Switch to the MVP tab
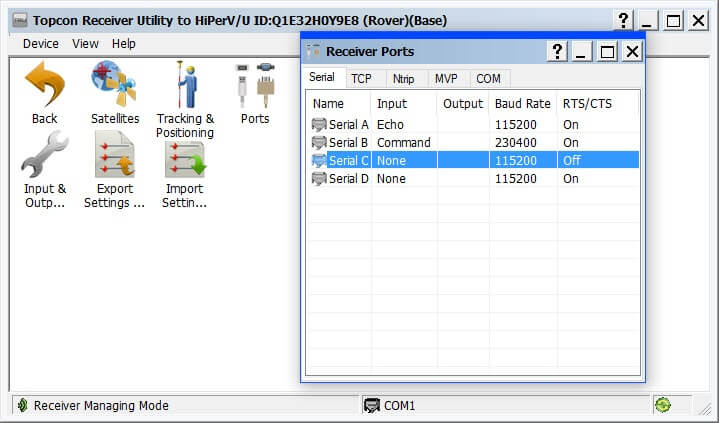This screenshot has height=423, width=719. click(446, 78)
